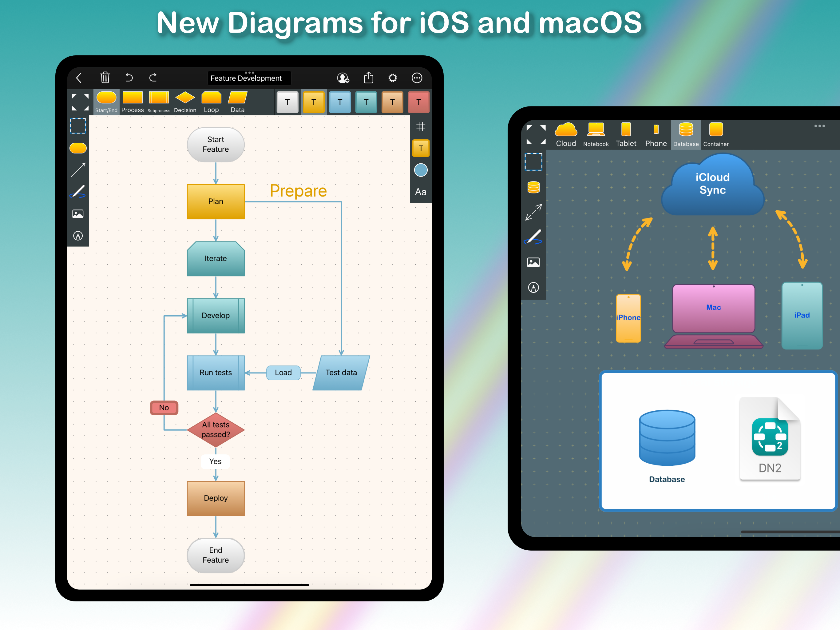This screenshot has height=630, width=840.
Task: Select the Iterate loop node
Action: 216,258
